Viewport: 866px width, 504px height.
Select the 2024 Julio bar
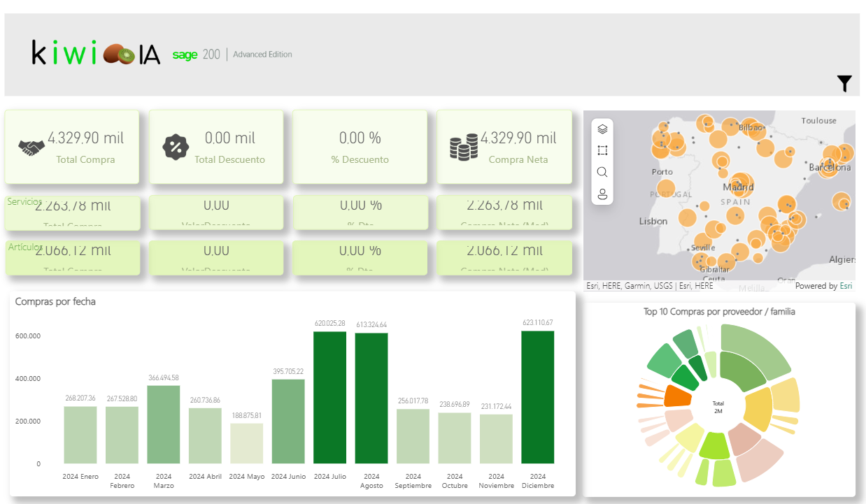coord(329,397)
